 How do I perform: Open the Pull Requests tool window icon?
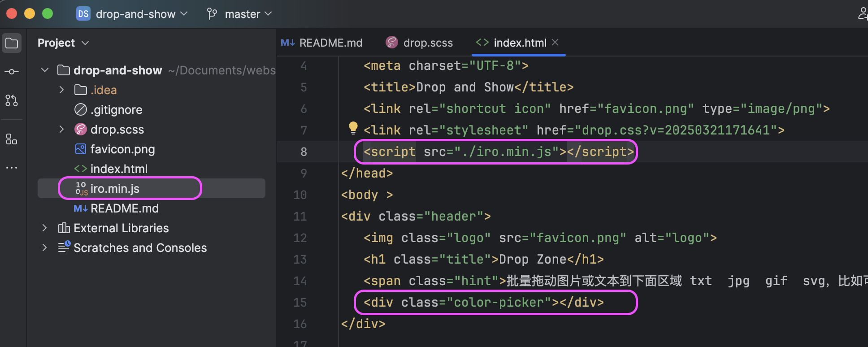click(12, 100)
